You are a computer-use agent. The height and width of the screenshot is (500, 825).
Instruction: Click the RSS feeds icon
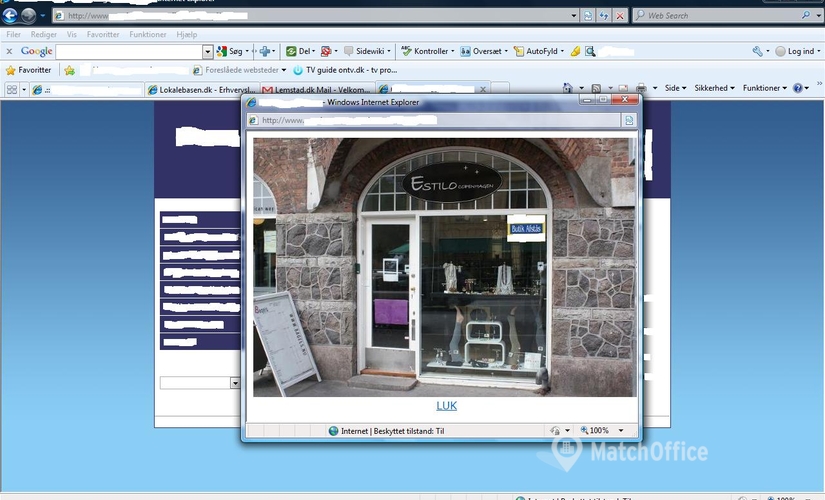tap(596, 88)
